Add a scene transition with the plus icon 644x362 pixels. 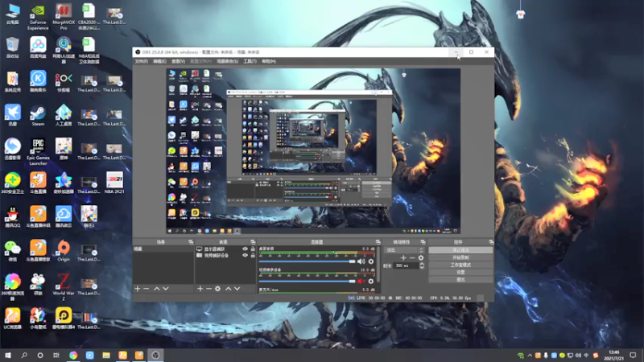(x=403, y=257)
